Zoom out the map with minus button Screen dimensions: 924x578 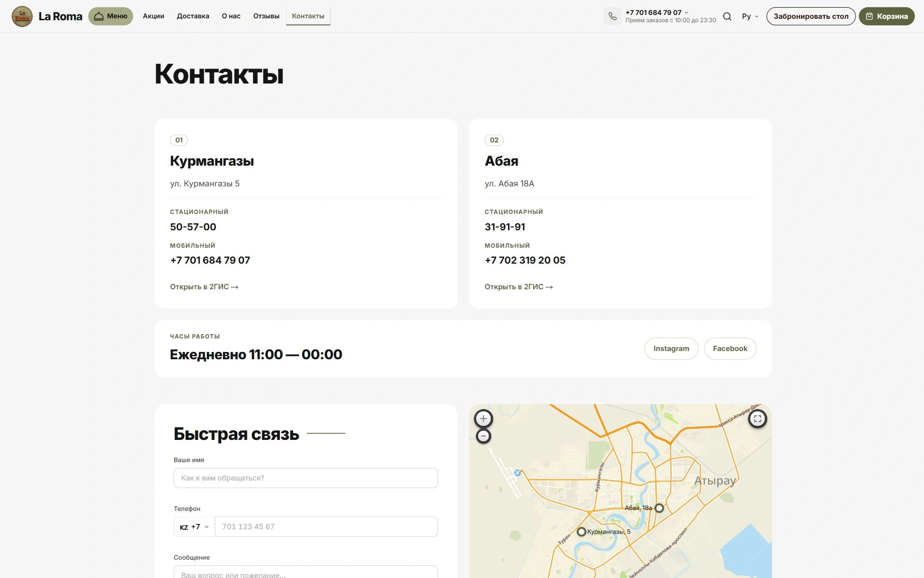pyautogui.click(x=483, y=436)
